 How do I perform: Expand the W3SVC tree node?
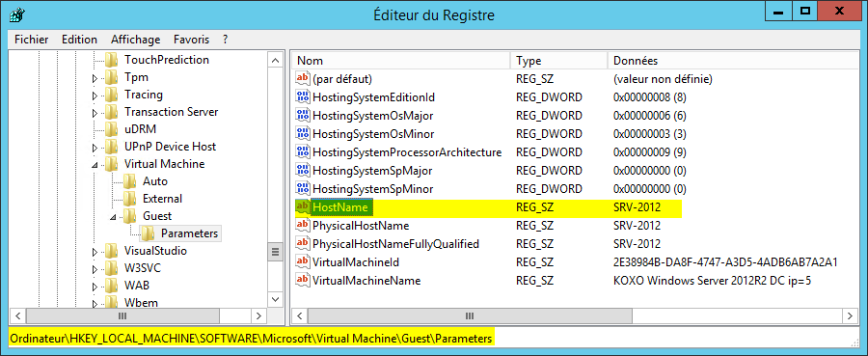click(x=95, y=269)
